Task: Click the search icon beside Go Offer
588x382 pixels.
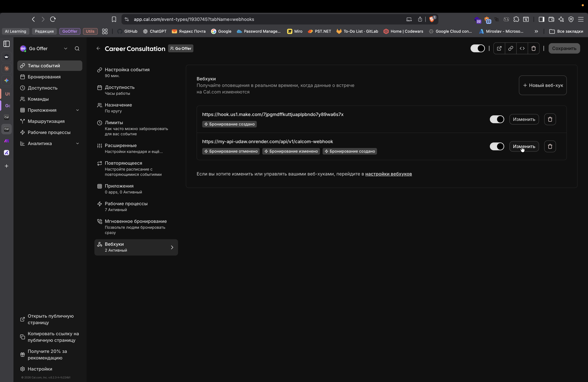Action: (77, 49)
